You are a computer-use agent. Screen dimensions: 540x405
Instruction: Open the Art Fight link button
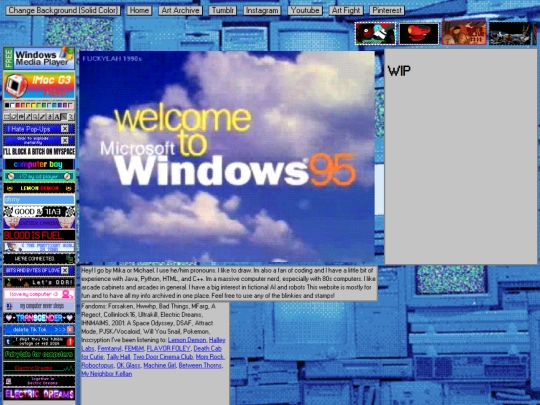346,10
